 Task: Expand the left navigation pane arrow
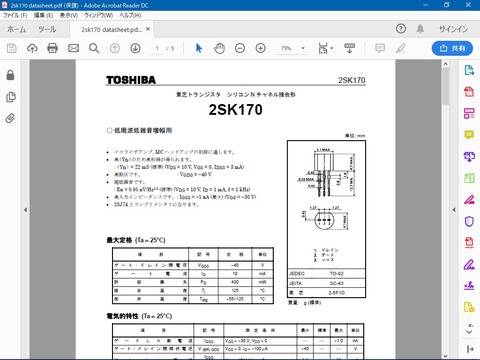point(25,210)
